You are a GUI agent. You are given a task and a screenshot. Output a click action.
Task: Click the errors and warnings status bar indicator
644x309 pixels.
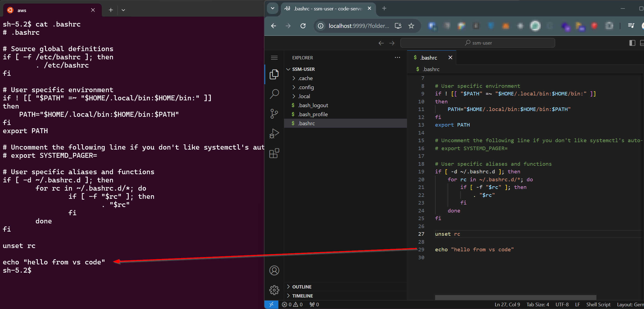coord(292,304)
